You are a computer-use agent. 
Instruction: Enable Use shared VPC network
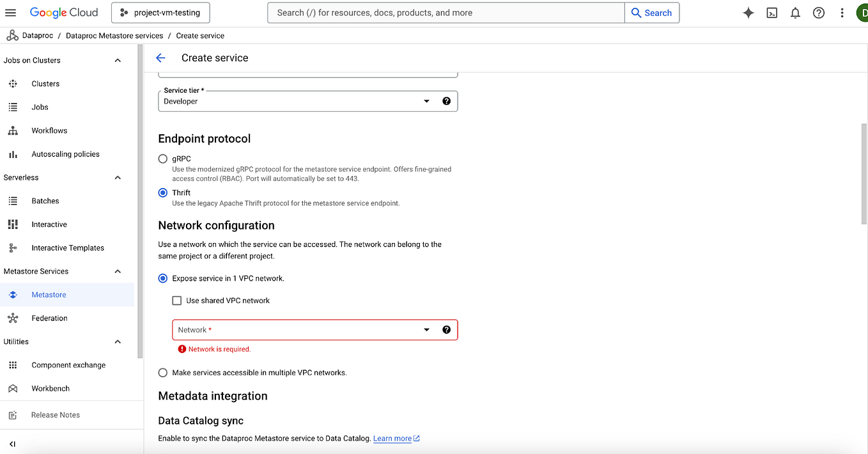[176, 300]
